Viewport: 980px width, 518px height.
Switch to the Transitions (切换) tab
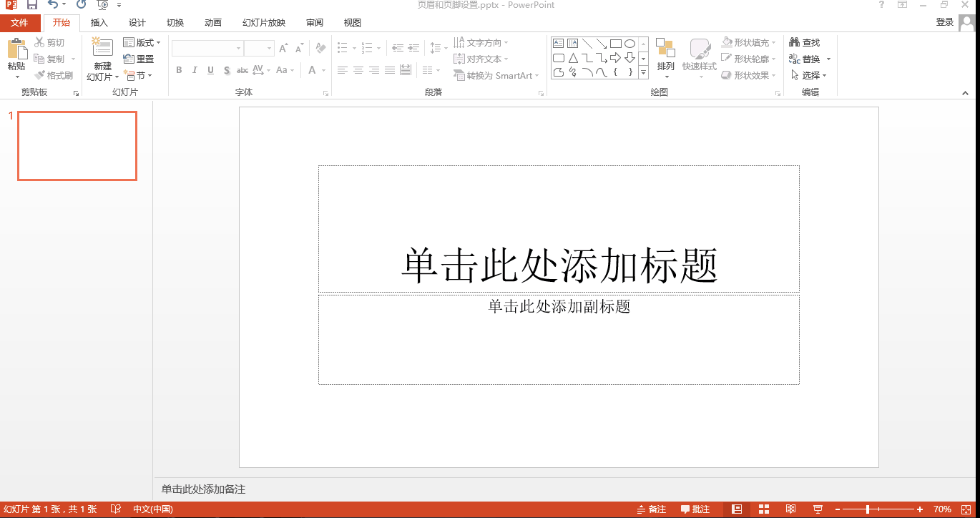175,23
